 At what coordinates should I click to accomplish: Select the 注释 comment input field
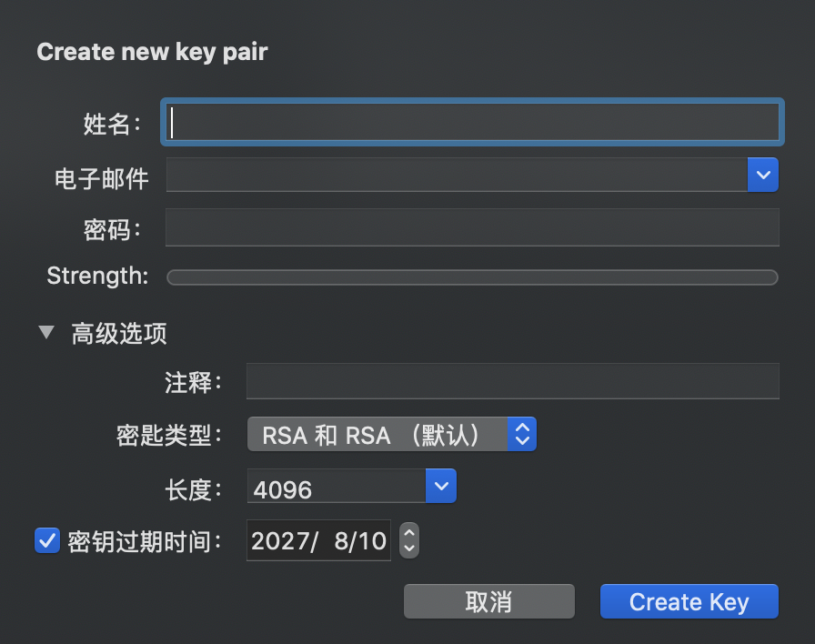(512, 381)
